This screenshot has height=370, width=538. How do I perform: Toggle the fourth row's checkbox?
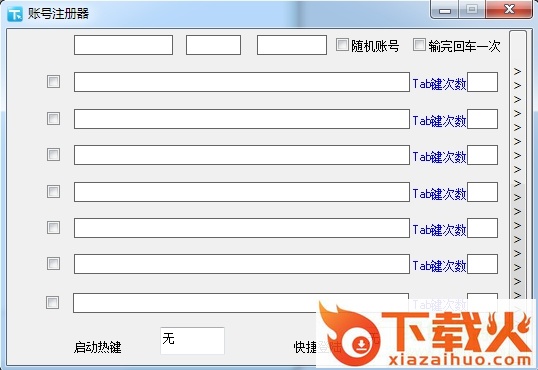point(53,192)
